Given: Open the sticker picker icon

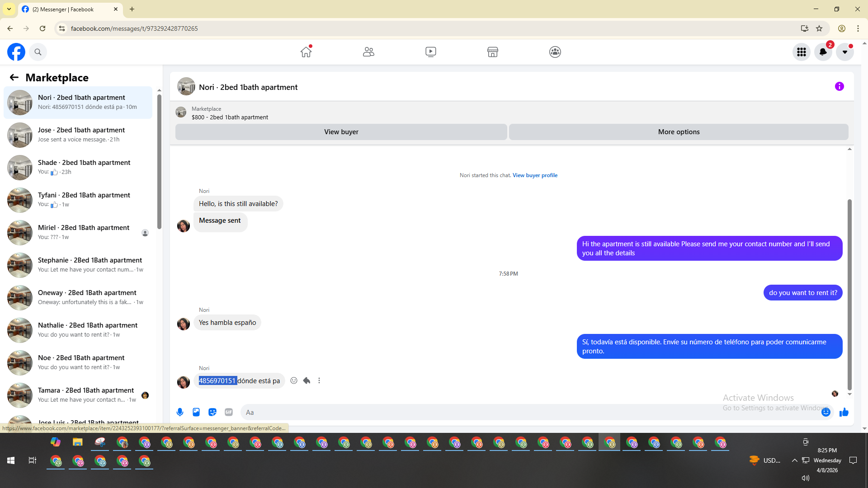Looking at the screenshot, I should click(x=212, y=412).
